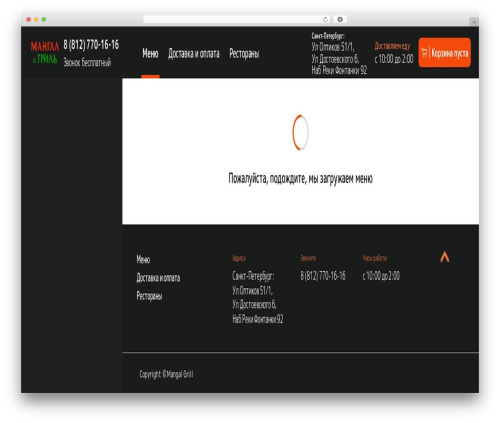The image size is (500, 423).
Task: Click footer hours с 10:00 до 2:00
Action: [x=381, y=276]
